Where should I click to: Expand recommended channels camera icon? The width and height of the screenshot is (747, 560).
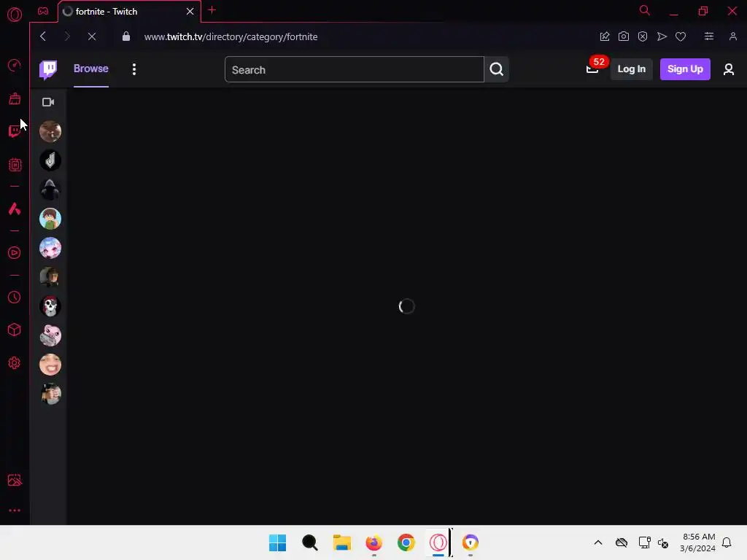[x=48, y=102]
